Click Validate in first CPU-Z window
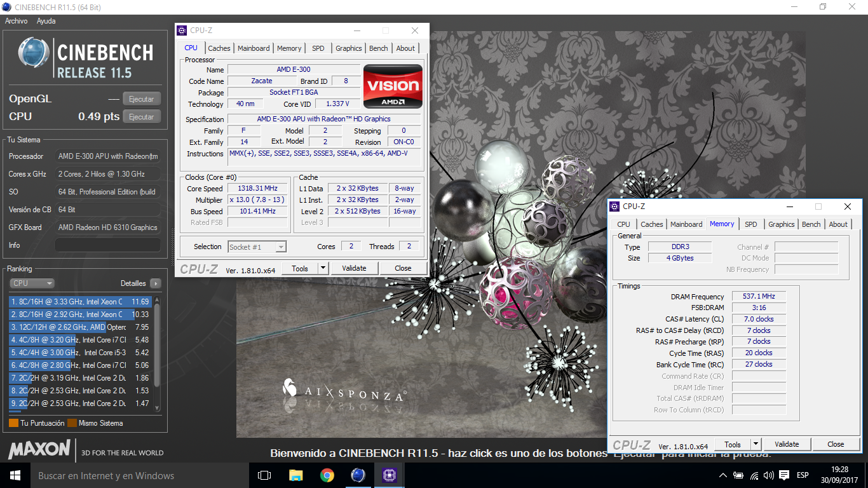Viewport: 868px width, 488px height. point(354,268)
